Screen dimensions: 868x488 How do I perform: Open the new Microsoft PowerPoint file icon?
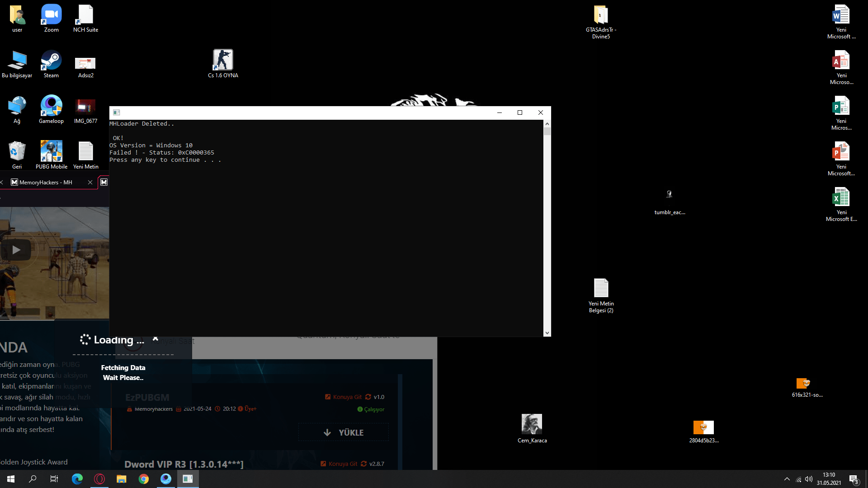coord(841,159)
